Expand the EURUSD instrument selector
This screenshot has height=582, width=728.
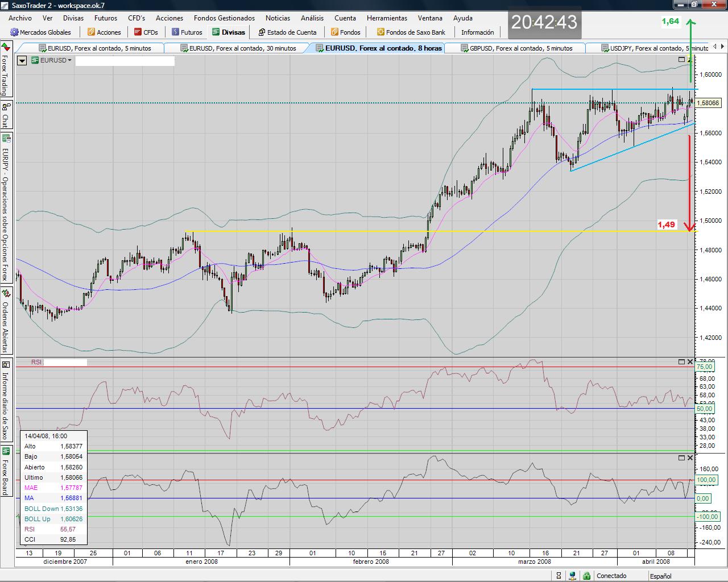[x=52, y=60]
